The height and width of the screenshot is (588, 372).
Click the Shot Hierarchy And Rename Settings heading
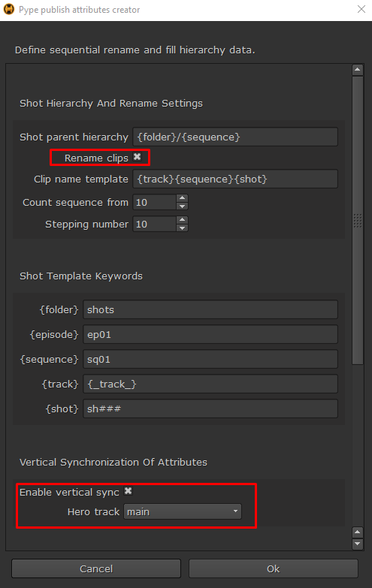click(111, 103)
